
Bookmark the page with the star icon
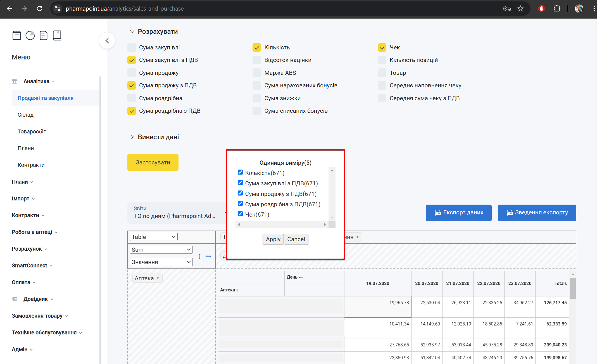(520, 9)
